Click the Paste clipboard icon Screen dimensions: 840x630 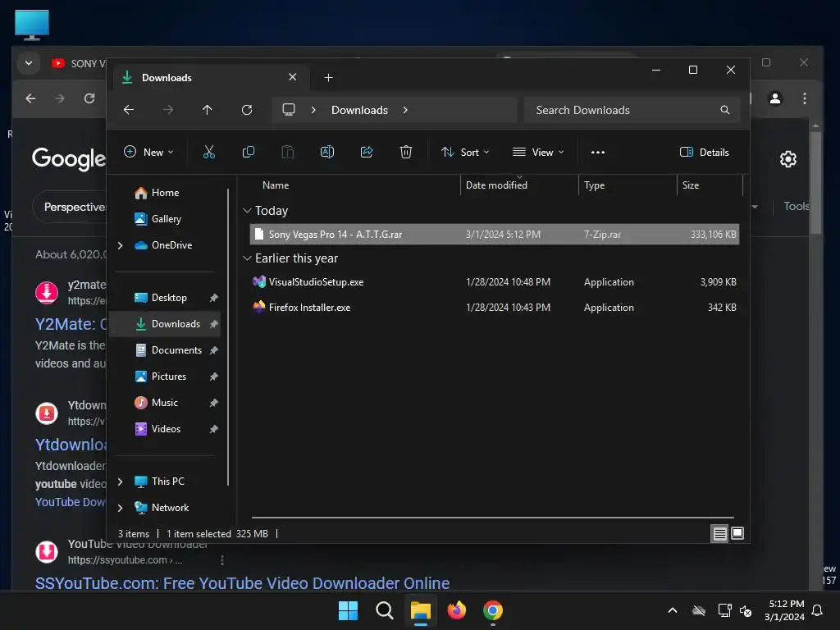tap(288, 152)
